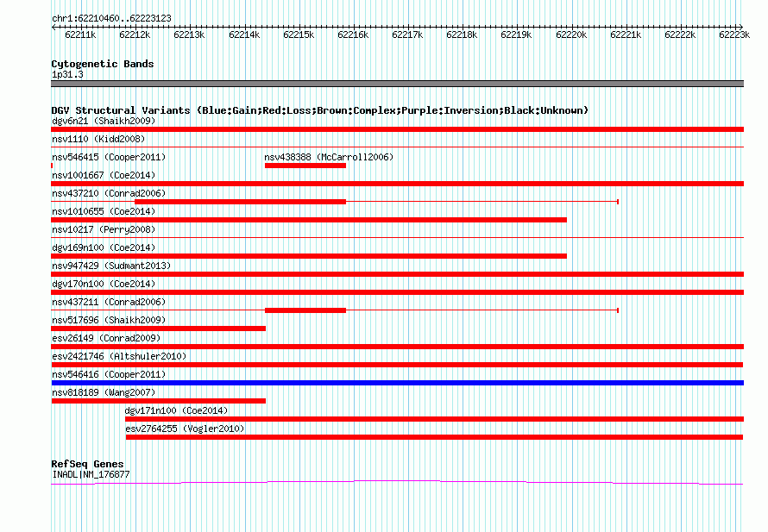Click the 62221k ruler position
Viewport: 768px width, 532px height.
pyautogui.click(x=626, y=34)
